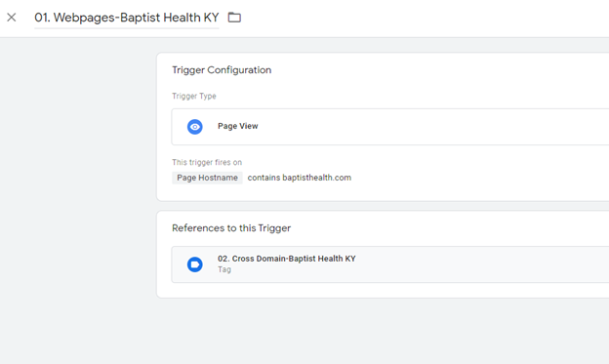The height and width of the screenshot is (364, 609).
Task: Edit the trigger name 01. Webpages-Baptist Health KY
Action: 127,18
